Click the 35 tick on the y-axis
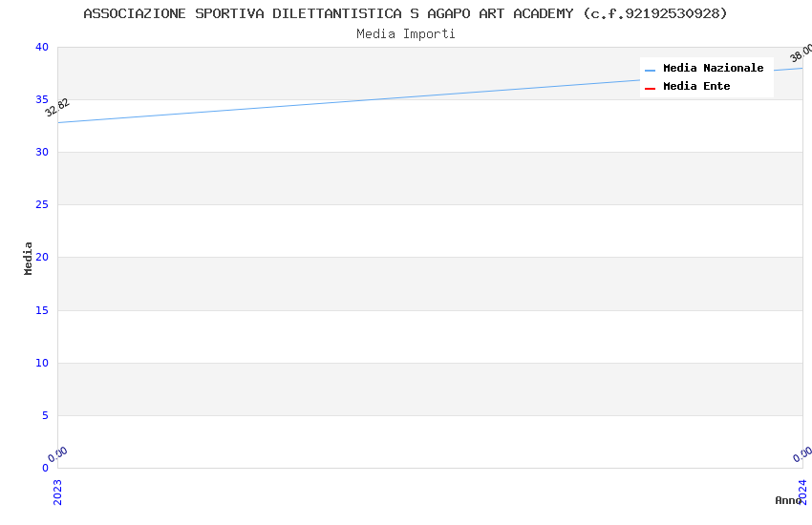This screenshot has height=525, width=812. pyautogui.click(x=41, y=99)
